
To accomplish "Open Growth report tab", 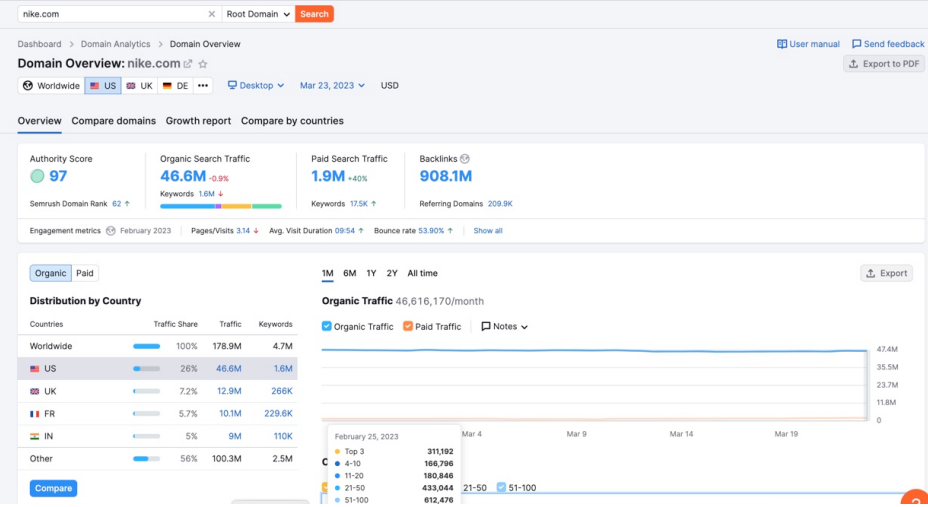I will (198, 121).
